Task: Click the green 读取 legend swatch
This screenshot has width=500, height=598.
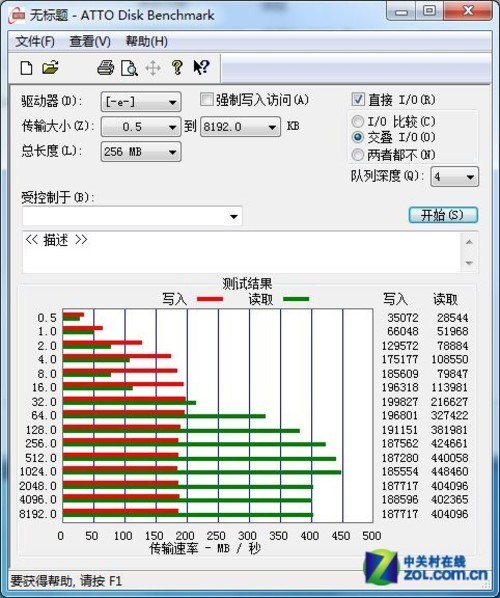Action: [x=296, y=299]
